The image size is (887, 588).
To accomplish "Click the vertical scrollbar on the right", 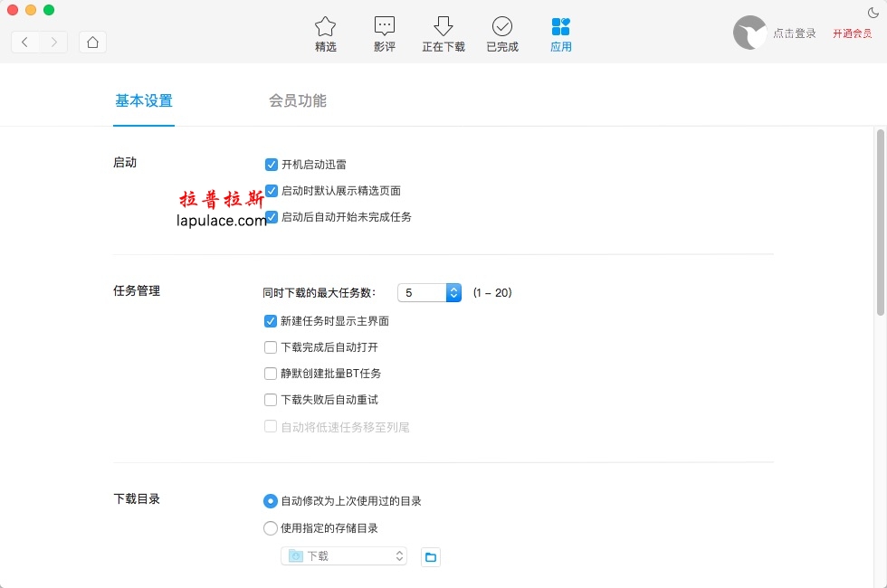I will (x=880, y=222).
